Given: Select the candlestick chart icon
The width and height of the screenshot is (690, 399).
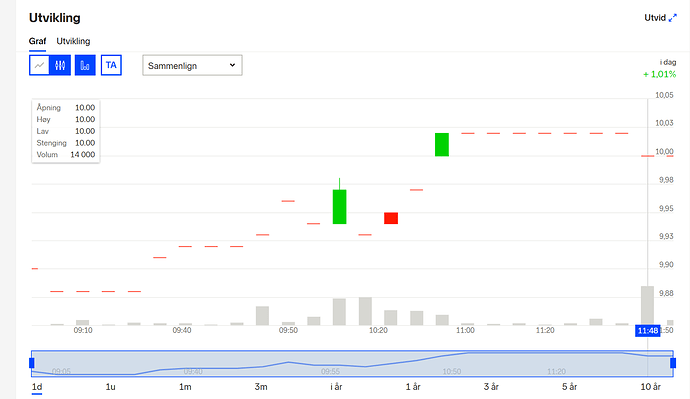Looking at the screenshot, I should [60, 66].
